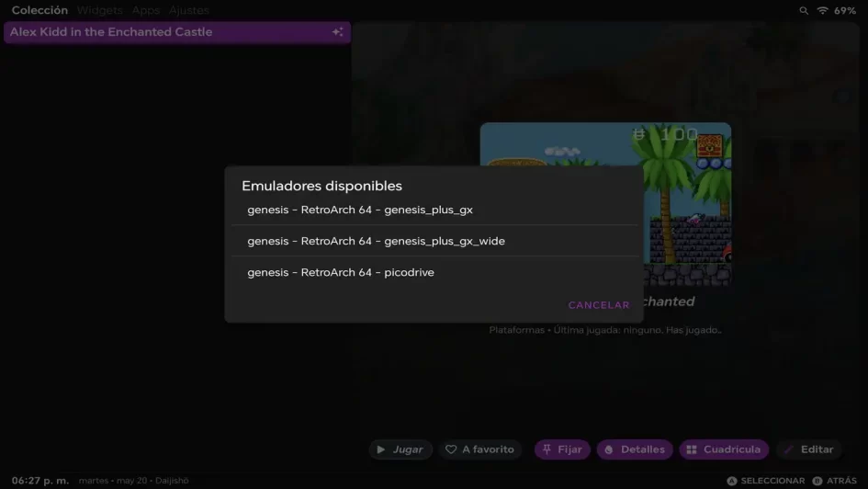This screenshot has height=489, width=868.
Task: Add game with A favorito button
Action: click(x=480, y=449)
